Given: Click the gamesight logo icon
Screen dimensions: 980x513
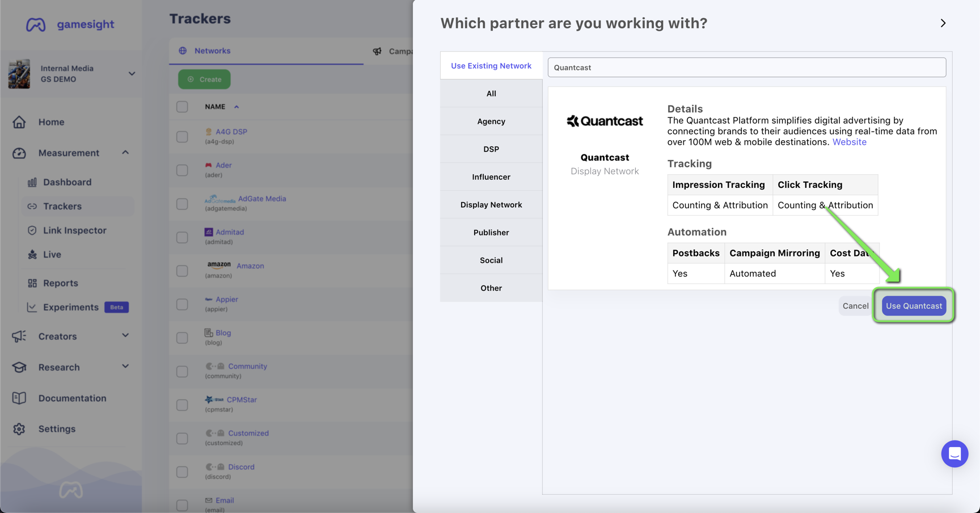Looking at the screenshot, I should 36,24.
